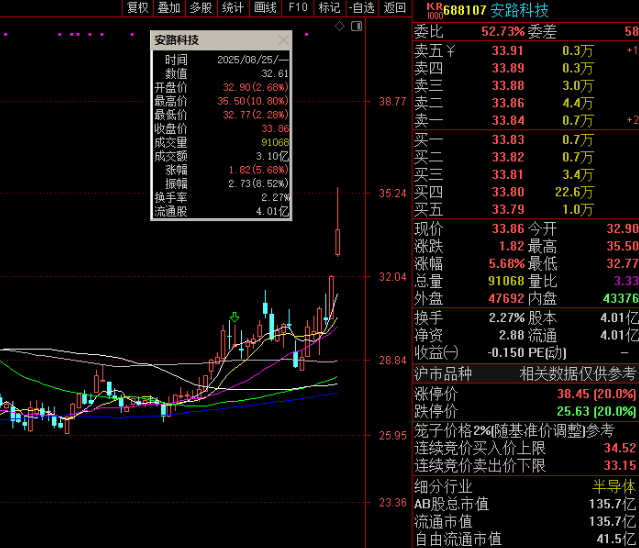The image size is (639, 548).
Task: Open the 复权 toolbar option
Action: (137, 8)
